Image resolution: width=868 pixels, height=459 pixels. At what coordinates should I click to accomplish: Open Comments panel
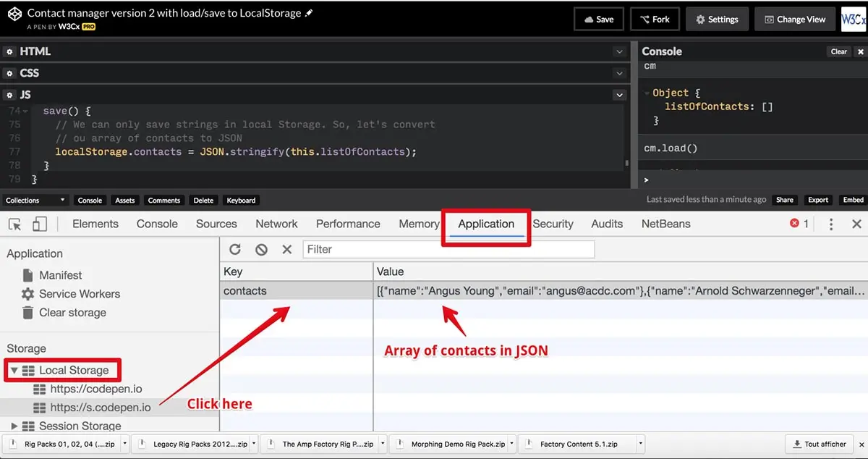tap(164, 200)
